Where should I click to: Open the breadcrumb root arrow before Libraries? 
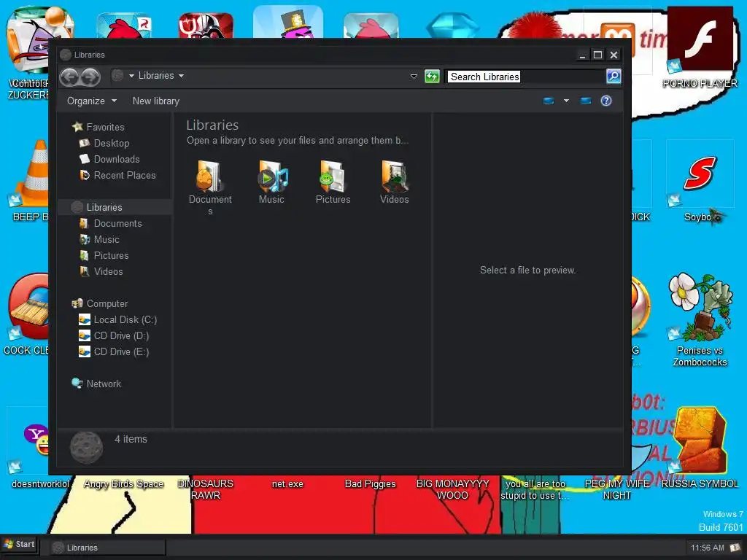(x=131, y=76)
